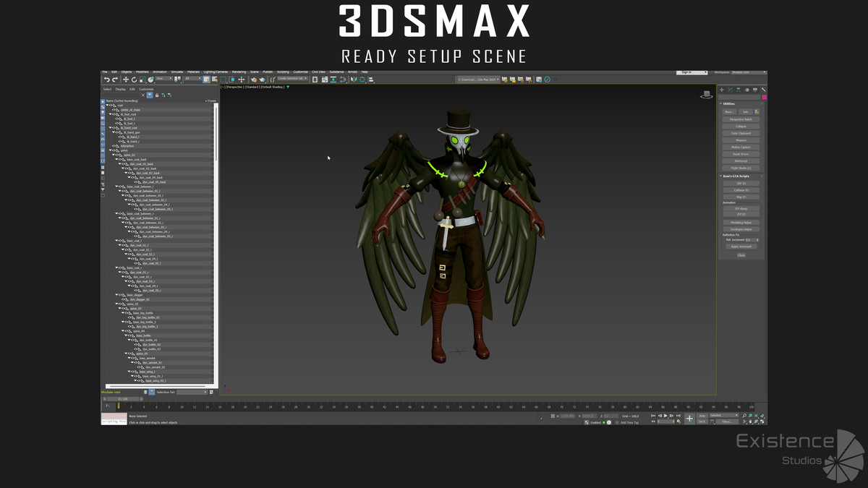The height and width of the screenshot is (488, 868).
Task: Click the play animation button
Action: pos(665,416)
